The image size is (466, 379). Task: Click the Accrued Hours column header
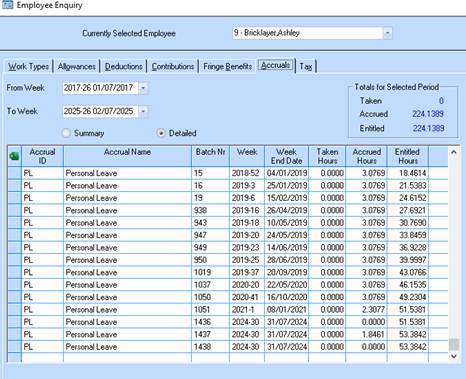coord(367,156)
